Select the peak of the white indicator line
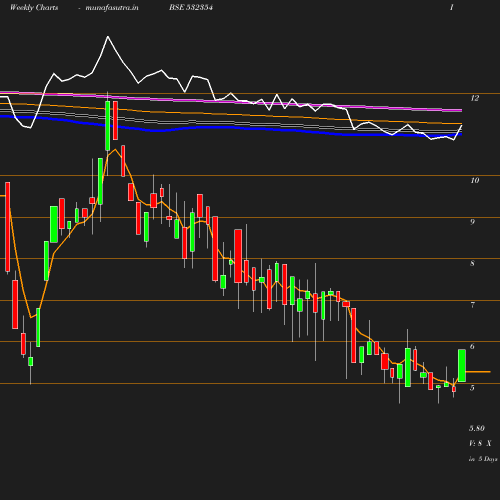 point(108,37)
